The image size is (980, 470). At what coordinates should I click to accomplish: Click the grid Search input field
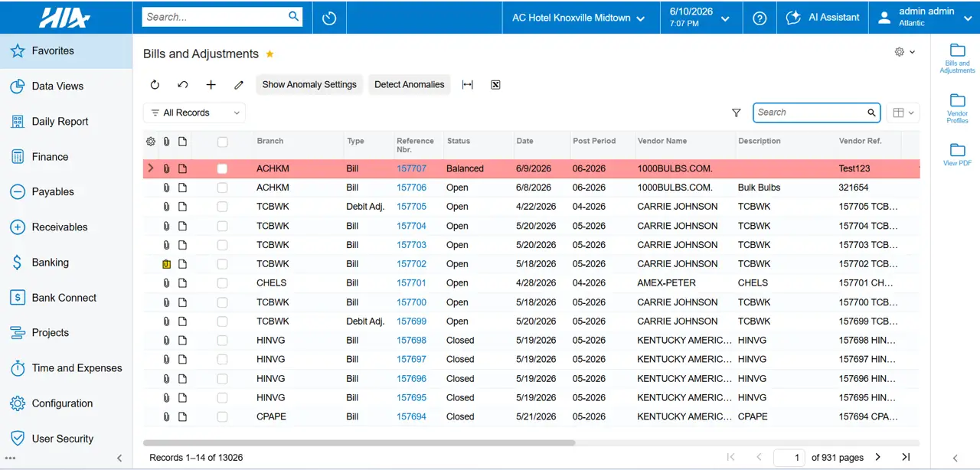(810, 113)
